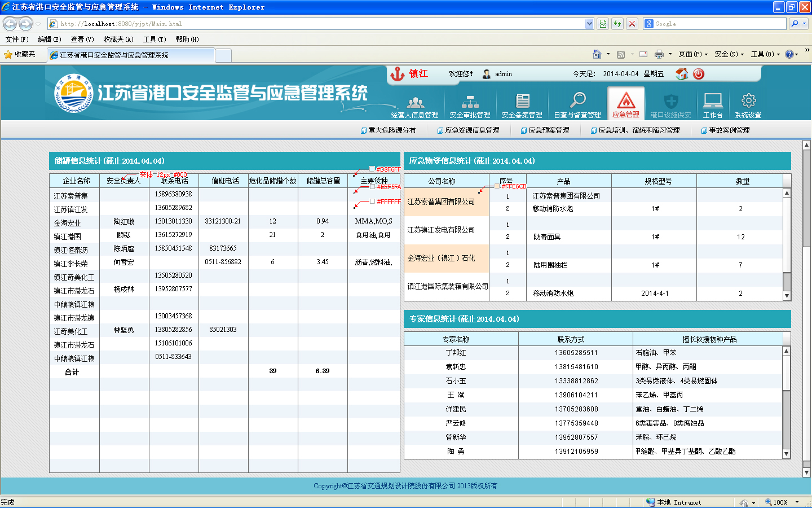Open 安全审批管理 hierarchy icon
The height and width of the screenshot is (508, 812).
pyautogui.click(x=470, y=102)
